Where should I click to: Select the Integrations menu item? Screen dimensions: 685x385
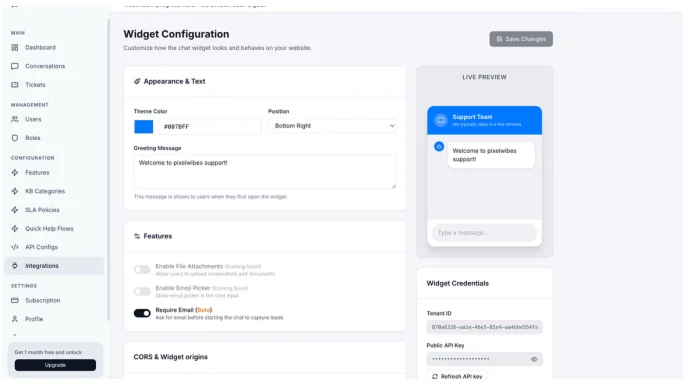point(54,266)
